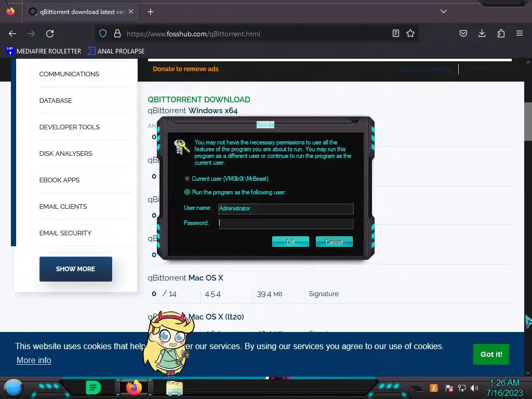Open the green notes app in taskbar
Viewport: 532px width, 399px height.
click(94, 388)
